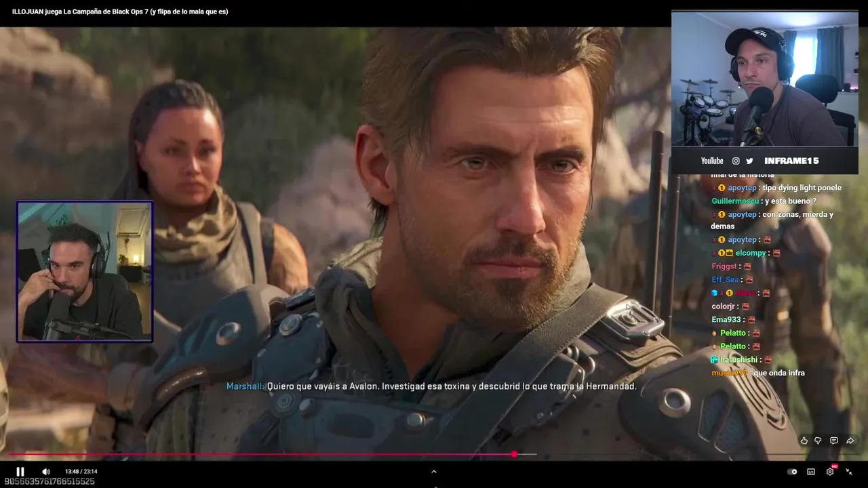This screenshot has width=868, height=488.
Task: Click the Twitter bird icon in banner
Action: click(x=749, y=161)
